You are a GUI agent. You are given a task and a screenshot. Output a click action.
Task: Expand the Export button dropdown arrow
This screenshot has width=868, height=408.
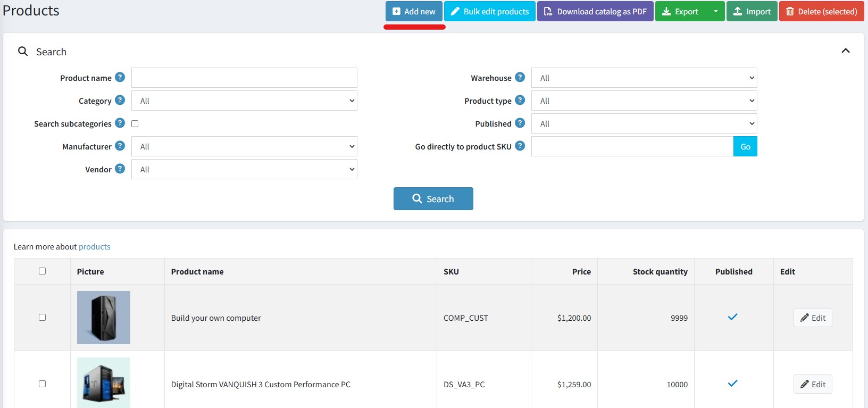coord(715,12)
